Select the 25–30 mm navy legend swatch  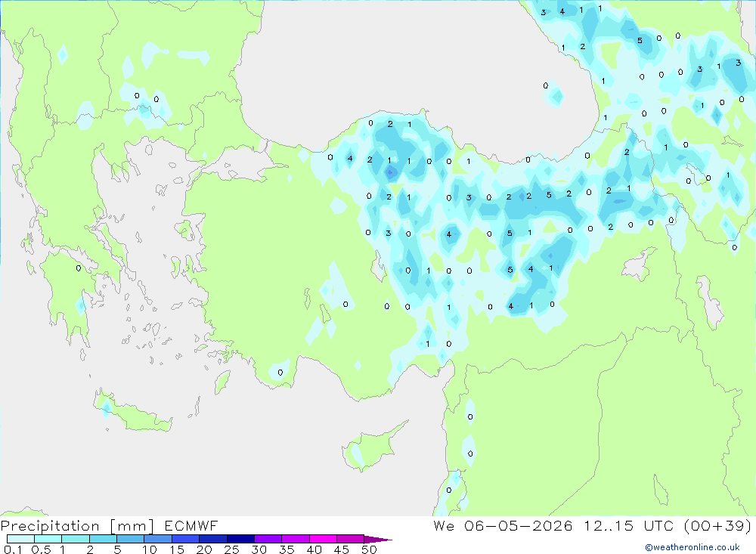point(240,539)
